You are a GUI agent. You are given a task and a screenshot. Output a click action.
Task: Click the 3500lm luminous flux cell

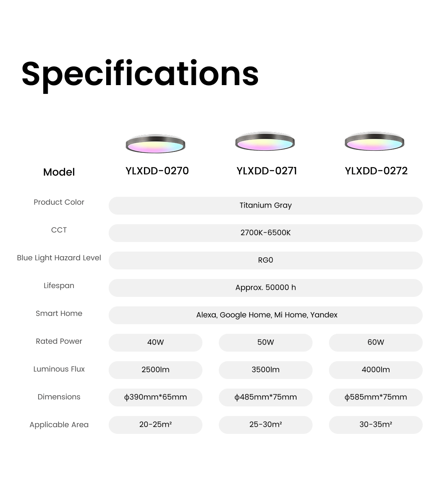coord(265,370)
